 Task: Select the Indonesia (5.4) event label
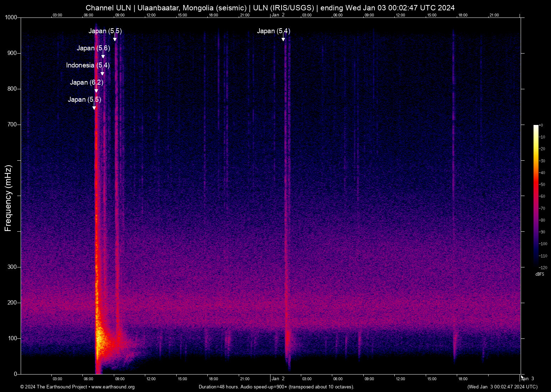pos(88,65)
